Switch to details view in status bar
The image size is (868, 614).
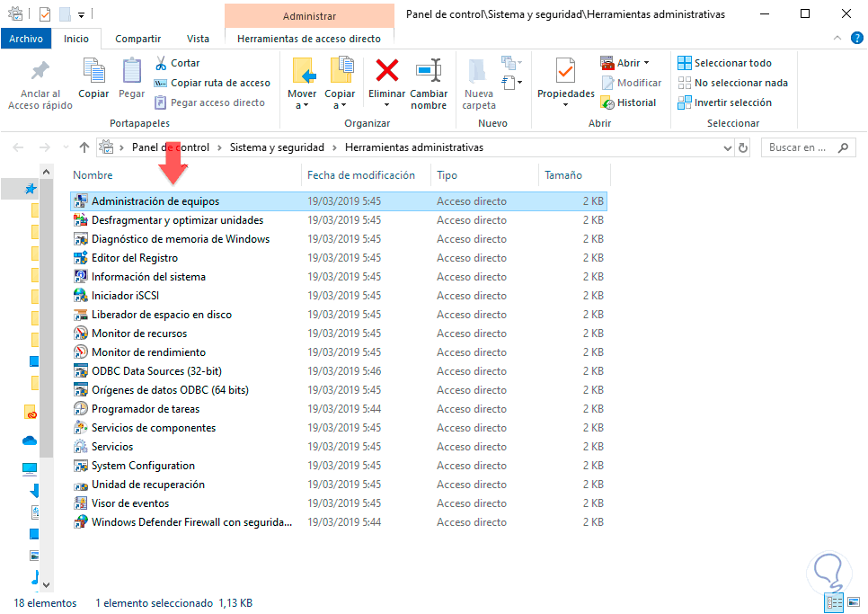pyautogui.click(x=834, y=602)
